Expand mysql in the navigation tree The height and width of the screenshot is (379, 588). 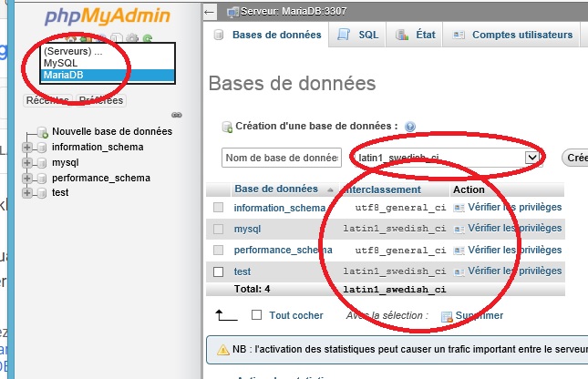click(x=27, y=163)
